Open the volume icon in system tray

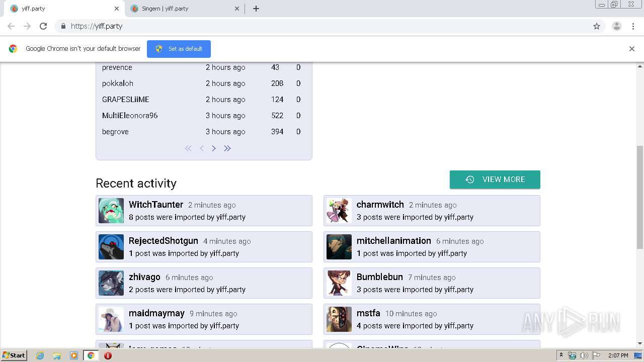point(584,355)
